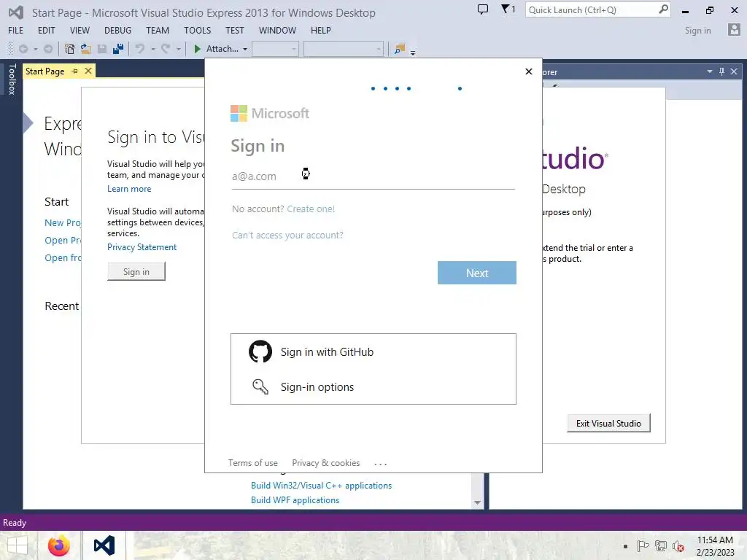Open the FILE menu
The width and height of the screenshot is (747, 560).
(x=16, y=31)
